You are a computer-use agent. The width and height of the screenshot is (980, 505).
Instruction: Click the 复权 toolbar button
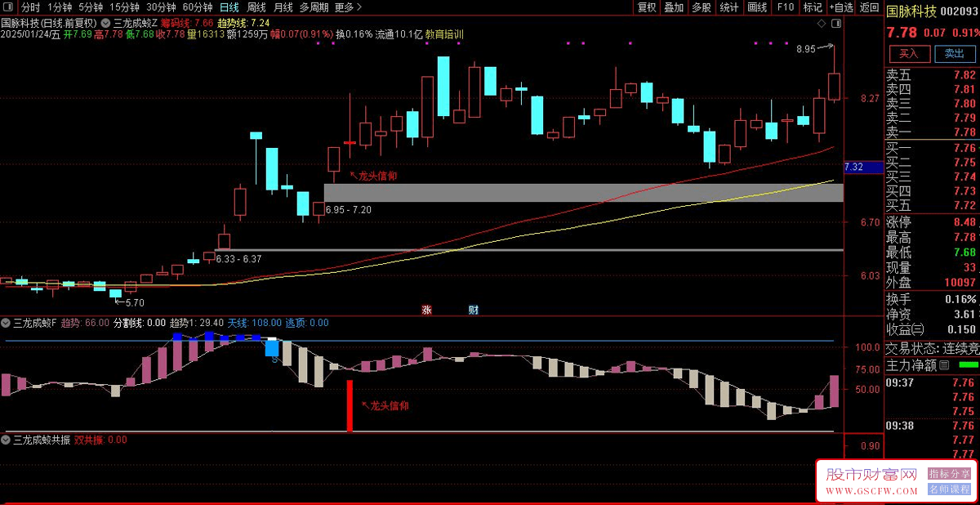[x=647, y=7]
